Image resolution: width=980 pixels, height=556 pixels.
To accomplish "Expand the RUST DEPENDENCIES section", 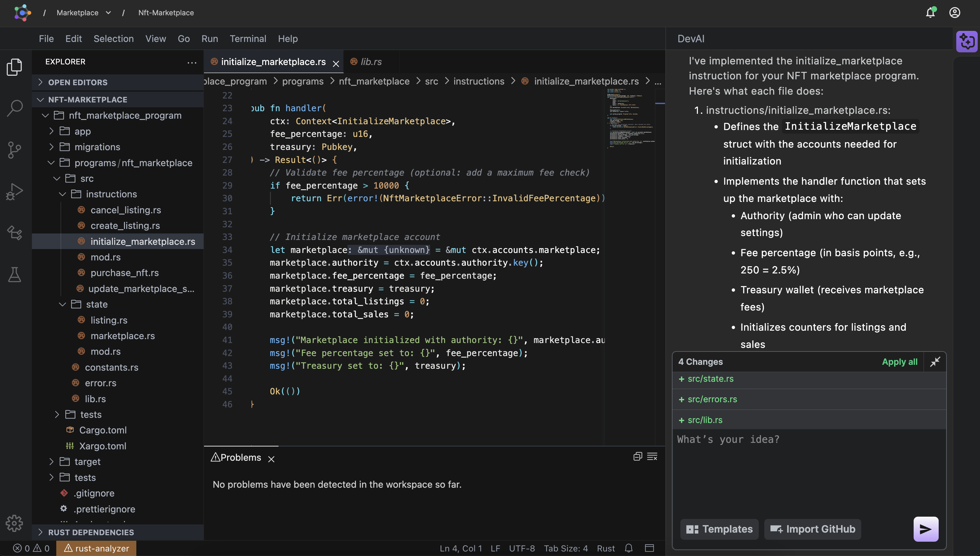I will point(118,532).
